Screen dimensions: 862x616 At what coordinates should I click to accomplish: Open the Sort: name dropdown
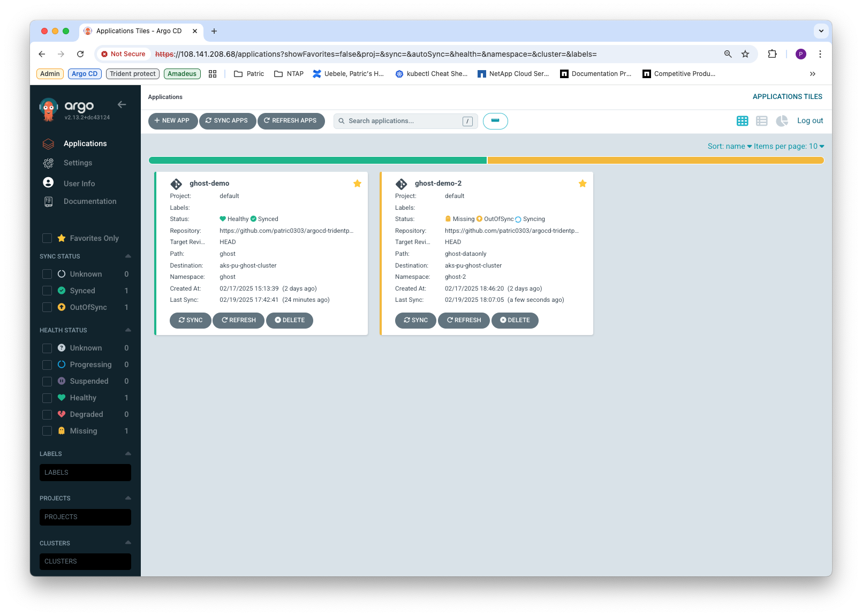coord(729,146)
